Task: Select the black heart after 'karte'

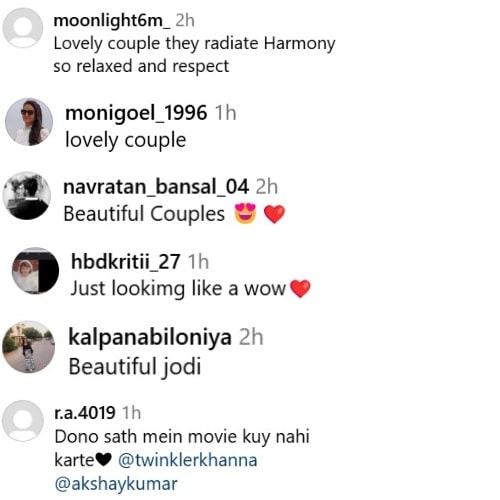Action: [x=104, y=461]
